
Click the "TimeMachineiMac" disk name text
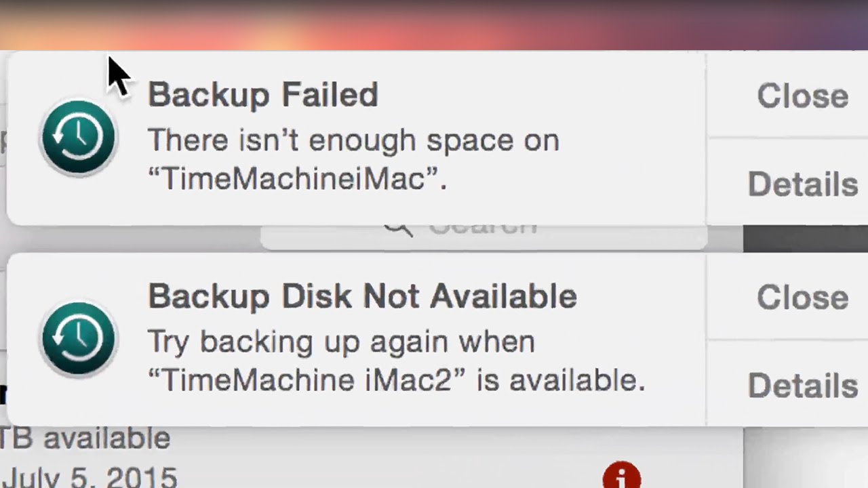click(297, 179)
